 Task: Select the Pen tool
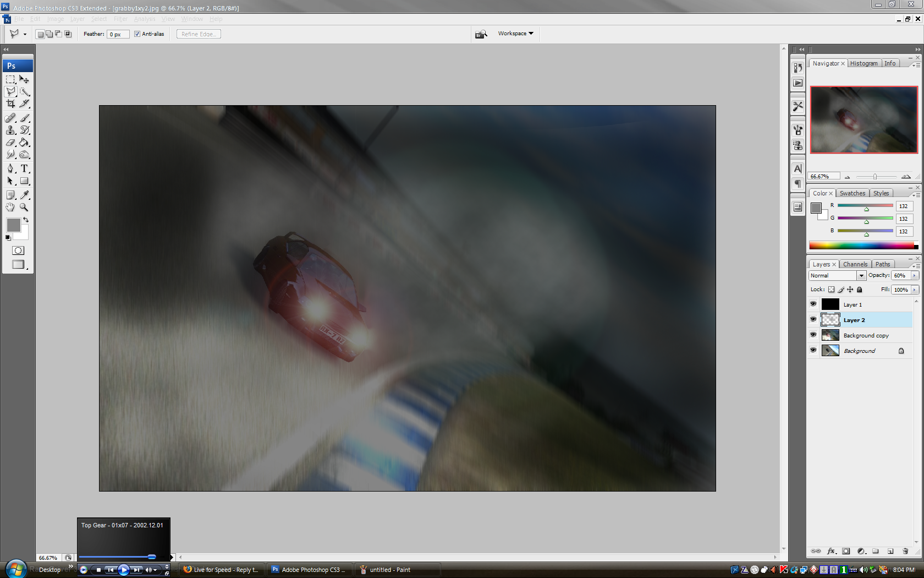pos(10,168)
